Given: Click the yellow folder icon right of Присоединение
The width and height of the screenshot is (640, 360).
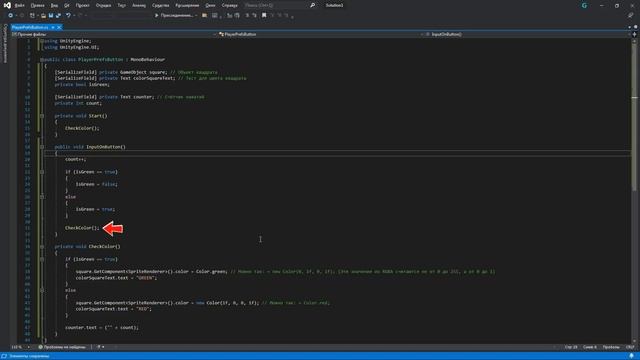Looking at the screenshot, I should 204,16.
